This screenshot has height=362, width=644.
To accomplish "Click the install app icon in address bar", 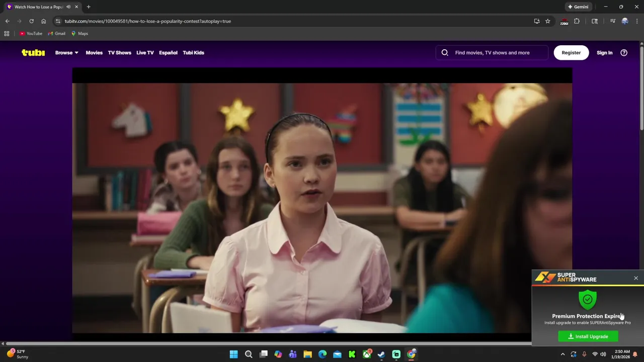I will pos(537,21).
